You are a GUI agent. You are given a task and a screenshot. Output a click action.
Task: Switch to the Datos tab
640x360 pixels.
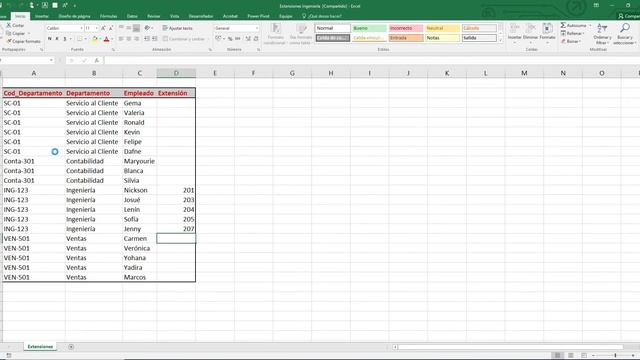click(132, 16)
